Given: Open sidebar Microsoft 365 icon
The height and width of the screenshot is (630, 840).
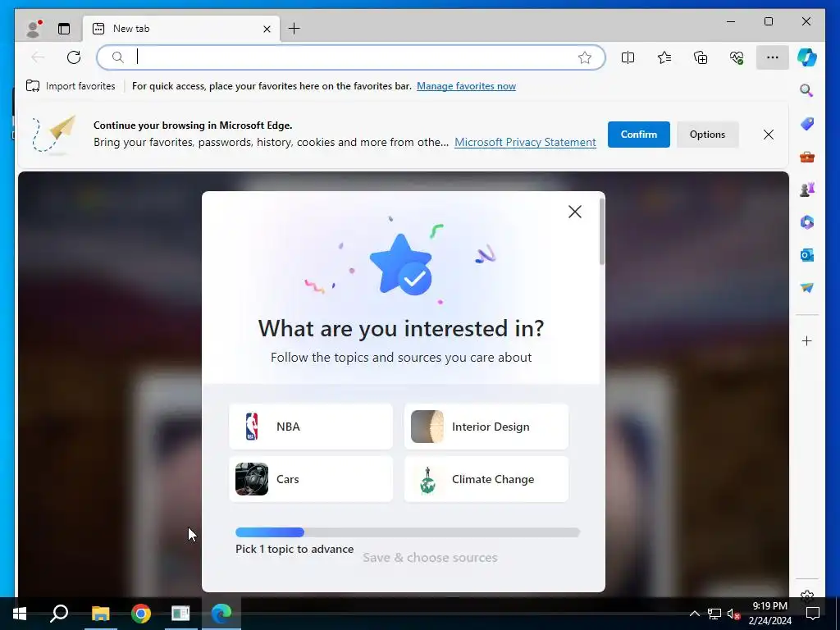Looking at the screenshot, I should [807, 222].
